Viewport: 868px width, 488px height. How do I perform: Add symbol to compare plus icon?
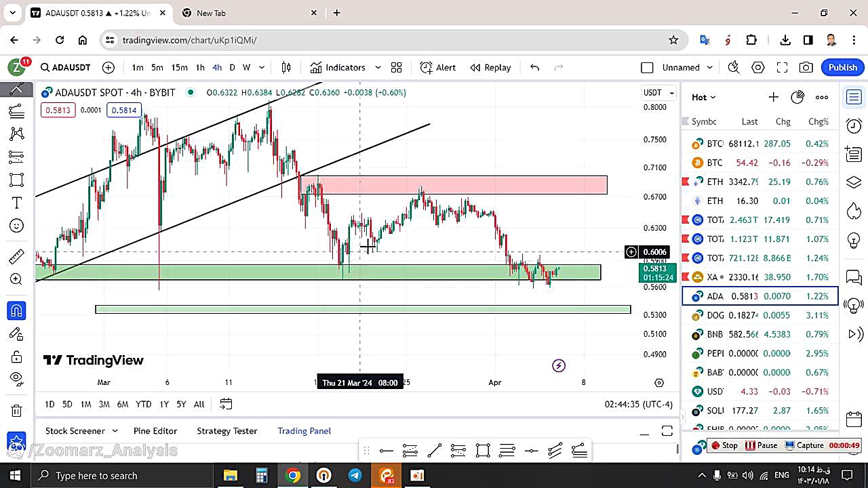(x=108, y=67)
